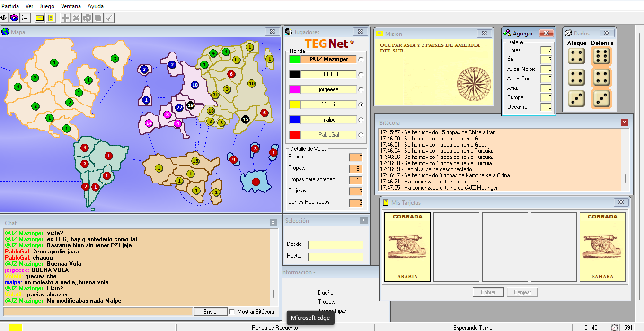Click the 'Esperando Turno' status text
Screen dimensions: 644x331
click(x=473, y=328)
